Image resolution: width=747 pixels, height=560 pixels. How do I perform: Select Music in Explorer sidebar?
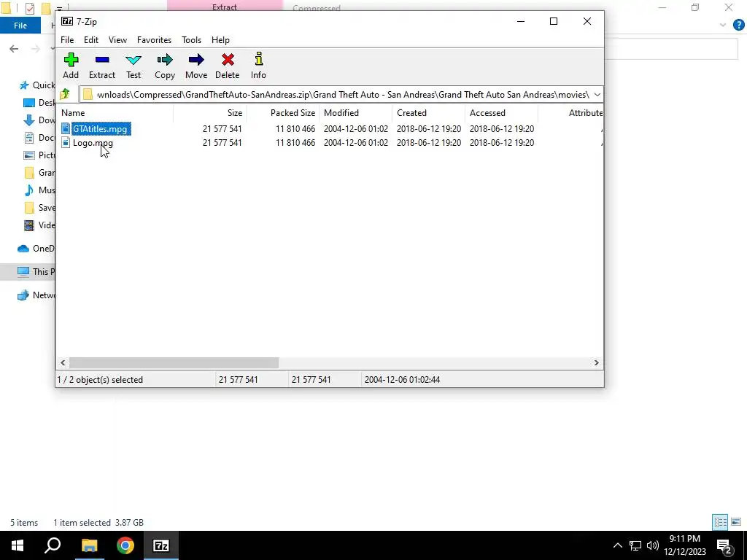tap(40, 190)
